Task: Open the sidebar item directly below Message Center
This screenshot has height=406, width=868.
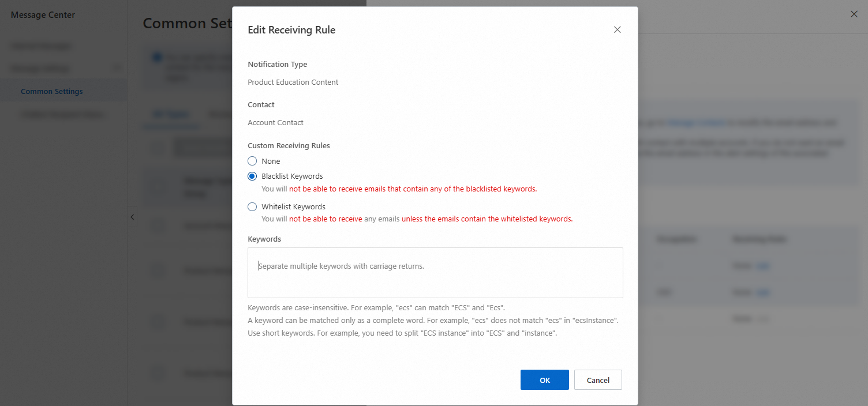Action: (x=42, y=46)
